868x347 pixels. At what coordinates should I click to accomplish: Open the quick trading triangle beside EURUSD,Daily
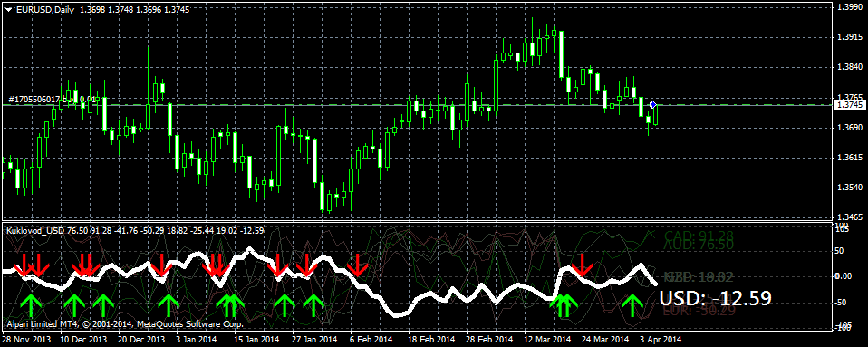8,9
